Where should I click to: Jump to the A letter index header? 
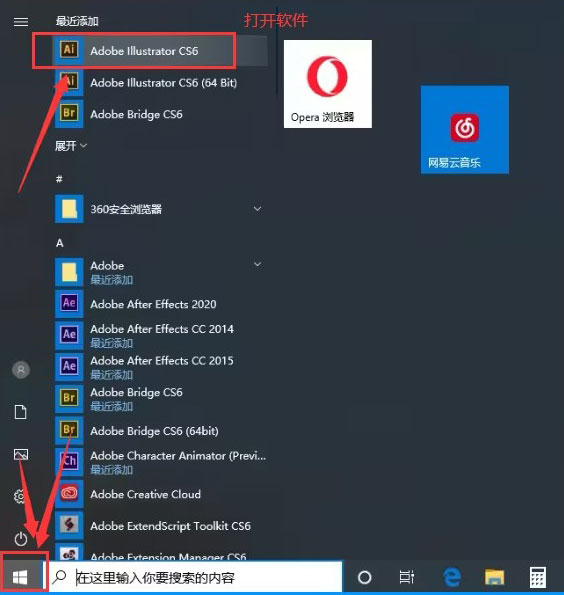[60, 243]
